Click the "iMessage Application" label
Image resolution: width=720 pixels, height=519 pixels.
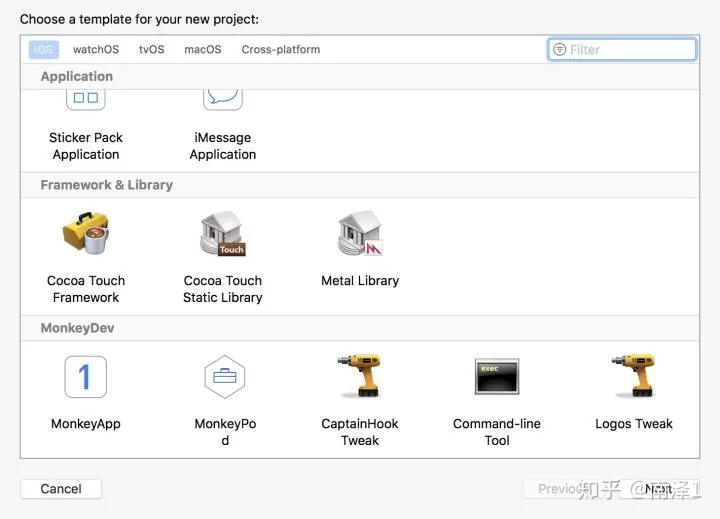(223, 146)
